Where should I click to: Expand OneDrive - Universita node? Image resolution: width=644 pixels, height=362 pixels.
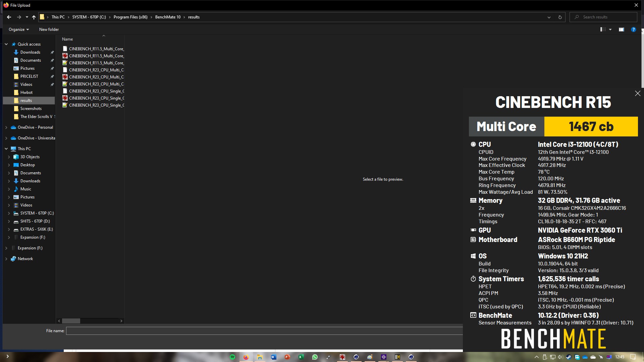pyautogui.click(x=6, y=138)
